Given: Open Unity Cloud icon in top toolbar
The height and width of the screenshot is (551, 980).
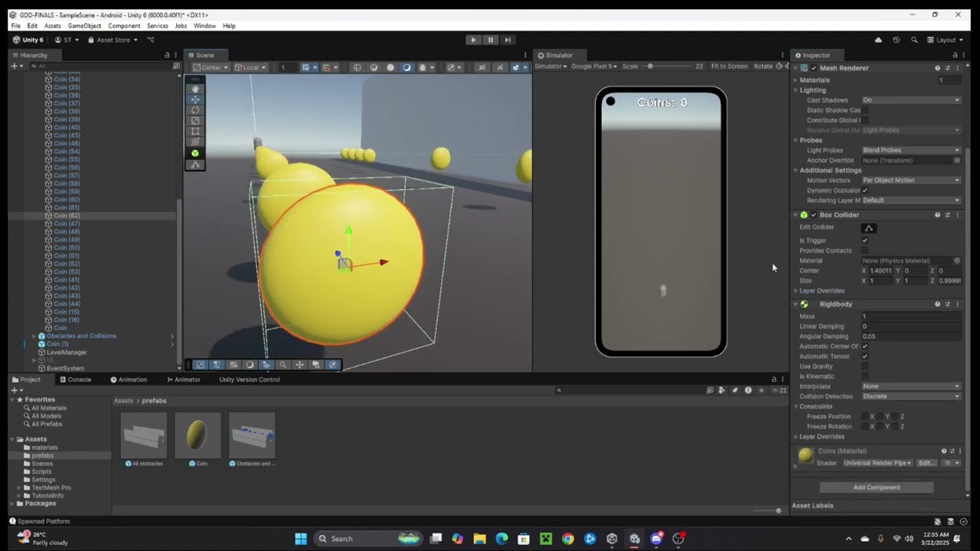Looking at the screenshot, I should click(x=878, y=40).
